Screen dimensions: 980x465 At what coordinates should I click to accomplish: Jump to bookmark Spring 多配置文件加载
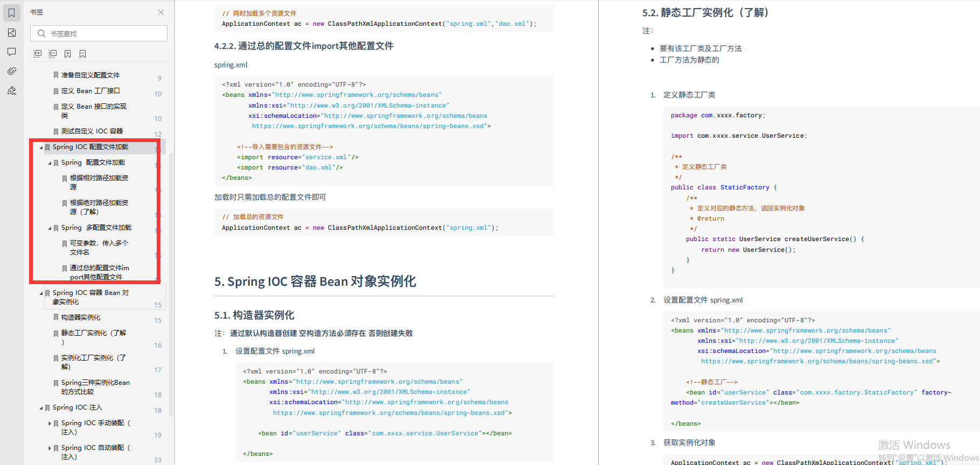(x=96, y=228)
